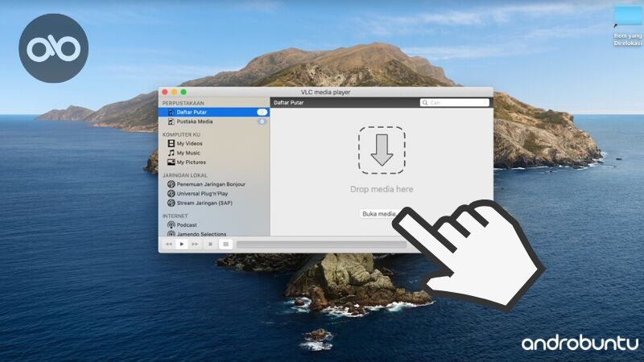This screenshot has width=644, height=362.
Task: Click the next/fast-forward button
Action: pos(195,245)
